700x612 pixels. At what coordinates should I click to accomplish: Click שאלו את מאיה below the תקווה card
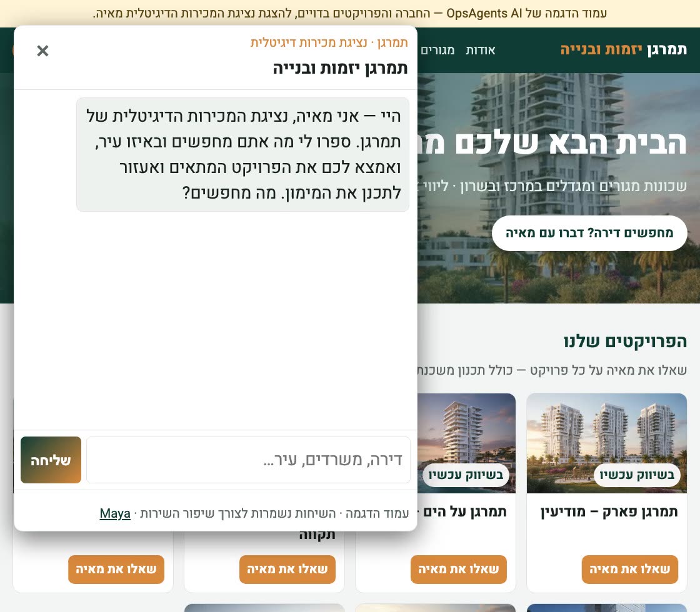pos(287,569)
